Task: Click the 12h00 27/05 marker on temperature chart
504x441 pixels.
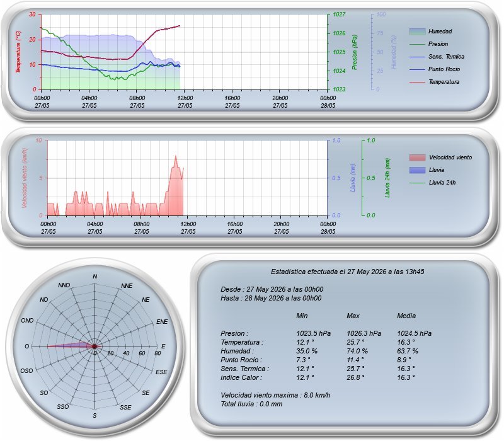Action: (x=185, y=102)
